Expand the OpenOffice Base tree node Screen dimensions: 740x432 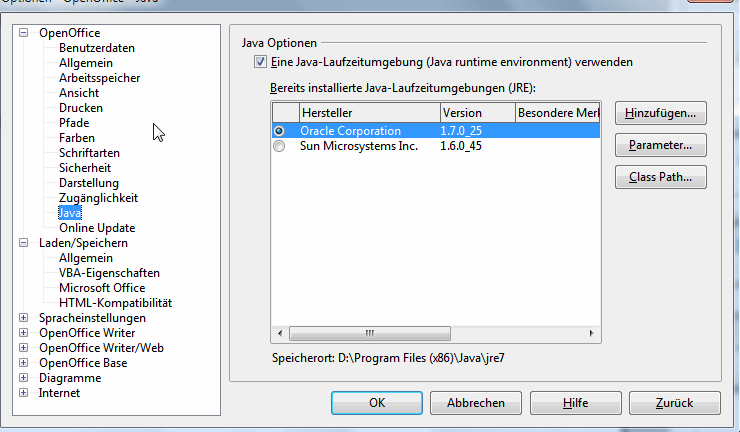pos(25,363)
